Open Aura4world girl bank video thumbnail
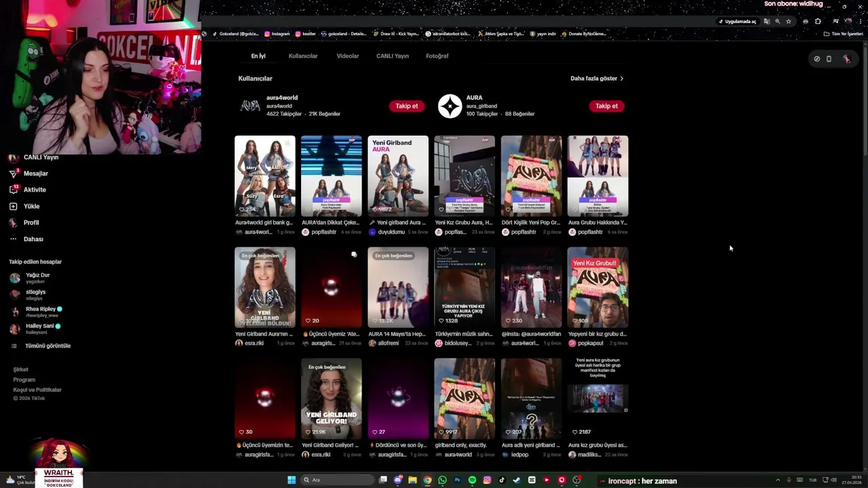Screen dimensions: 868x488 click(x=265, y=176)
